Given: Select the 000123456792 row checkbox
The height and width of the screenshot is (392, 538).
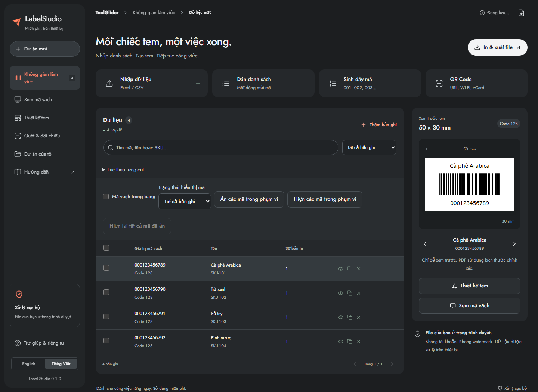Looking at the screenshot, I should 106,341.
